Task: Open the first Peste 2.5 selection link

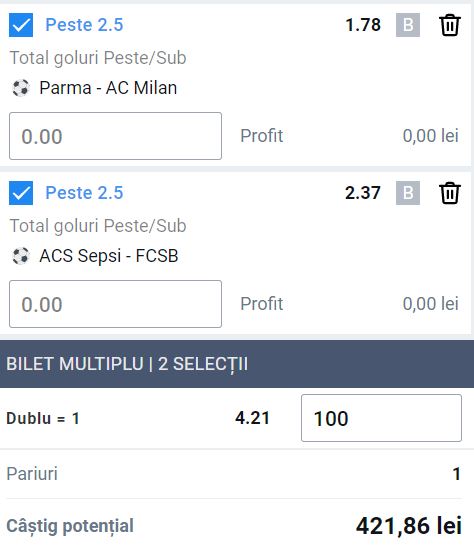Action: click(84, 25)
